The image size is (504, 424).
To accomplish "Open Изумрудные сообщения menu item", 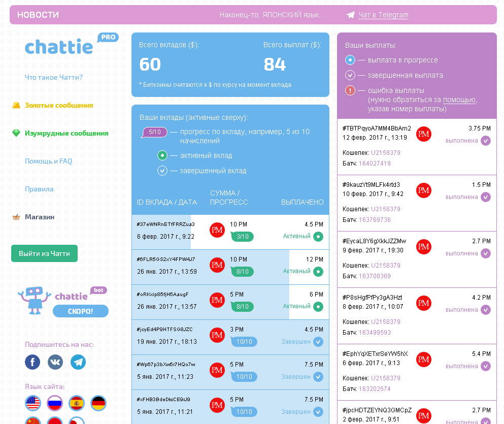I will [66, 133].
